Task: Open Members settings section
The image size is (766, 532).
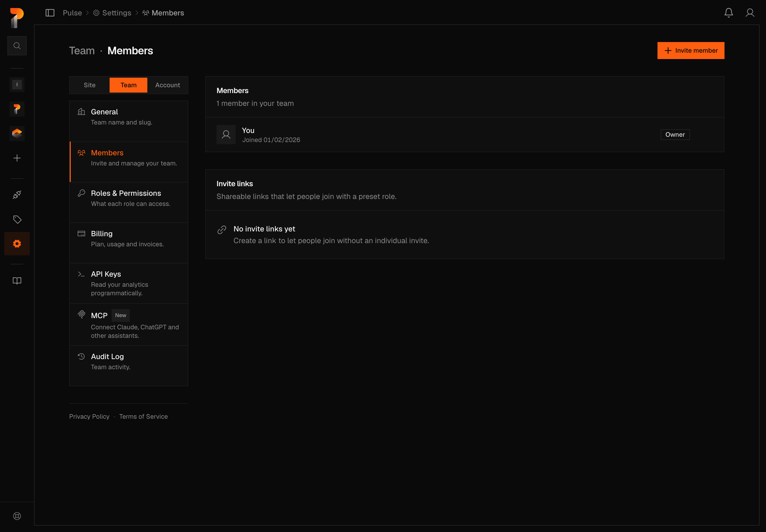Action: [x=129, y=162]
